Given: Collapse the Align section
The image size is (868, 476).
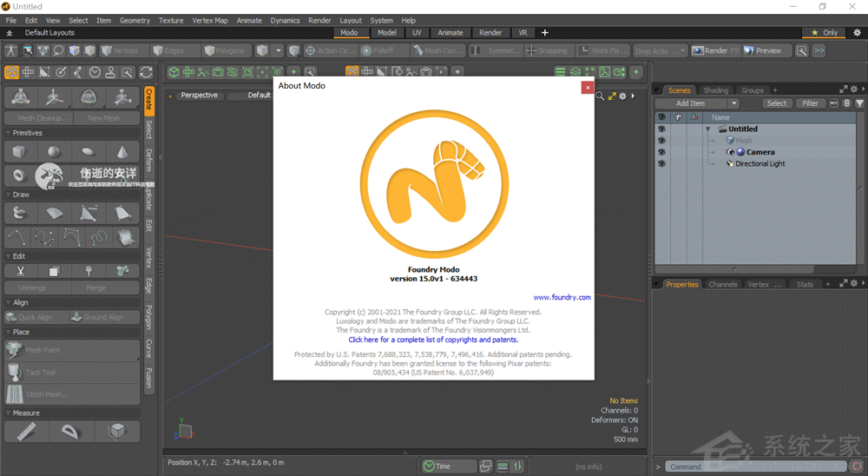Looking at the screenshot, I should (9, 302).
